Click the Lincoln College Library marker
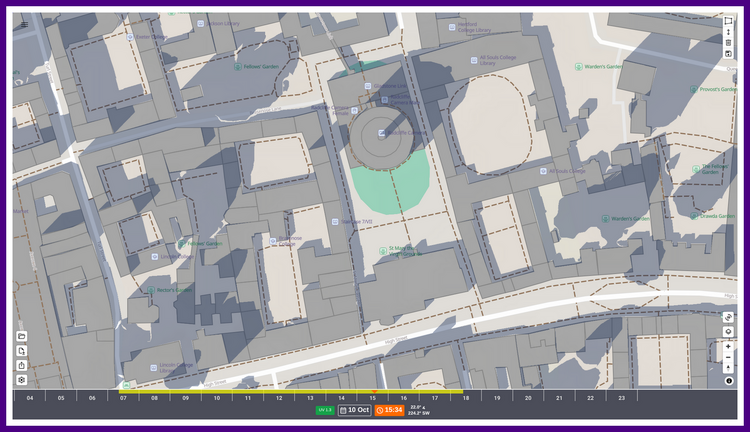This screenshot has width=750, height=432. [154, 368]
